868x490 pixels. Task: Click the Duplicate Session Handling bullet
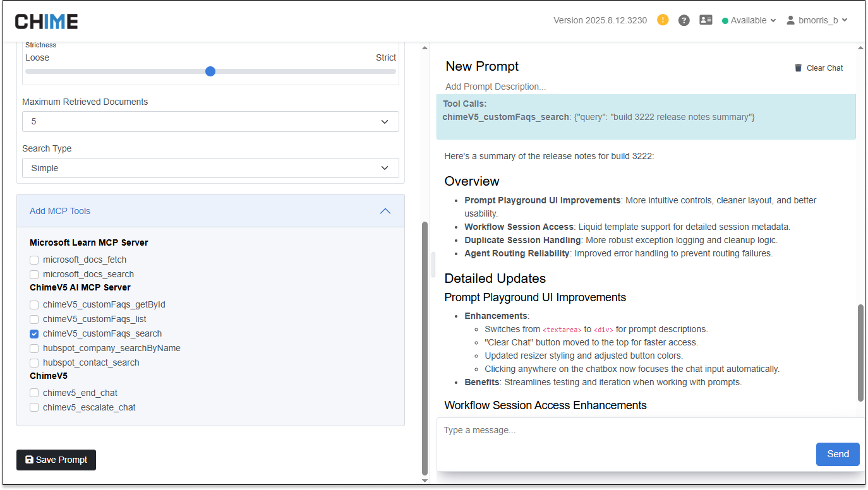pyautogui.click(x=621, y=240)
